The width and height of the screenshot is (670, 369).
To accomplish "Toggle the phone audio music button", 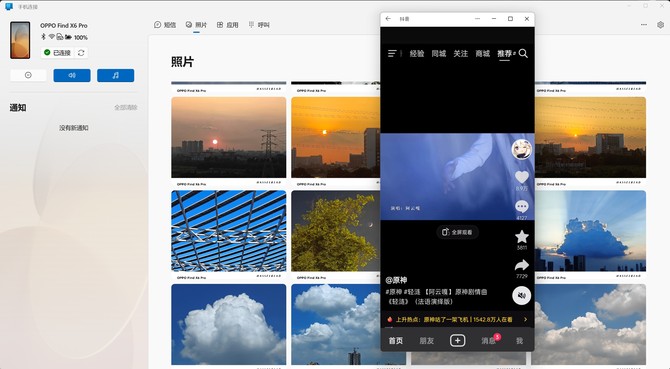I will (x=115, y=75).
